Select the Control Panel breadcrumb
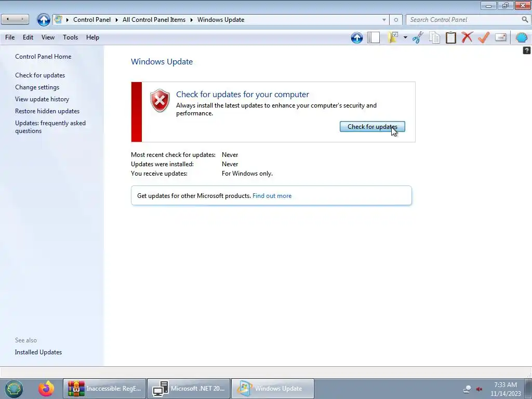 [x=92, y=20]
